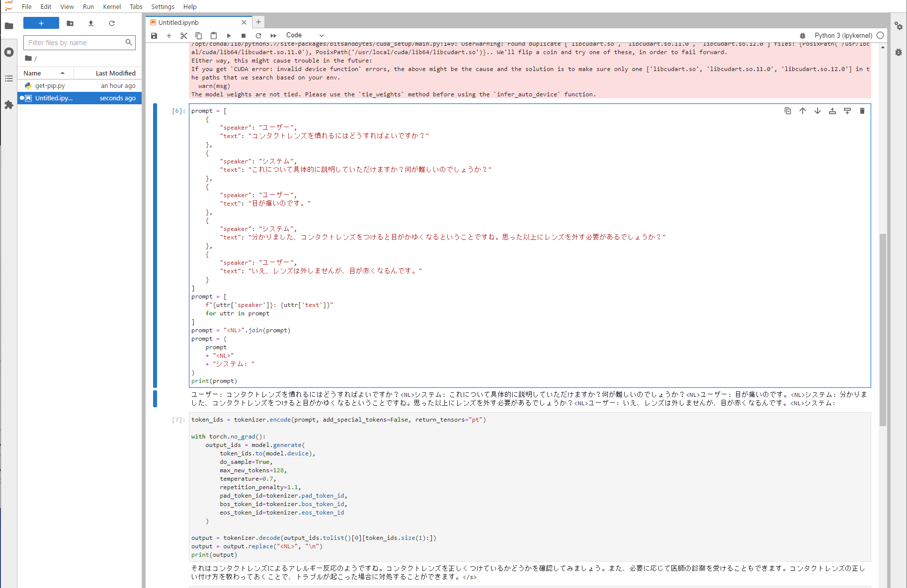907x588 pixels.
Task: Open the Tabs menu
Action: click(x=136, y=6)
